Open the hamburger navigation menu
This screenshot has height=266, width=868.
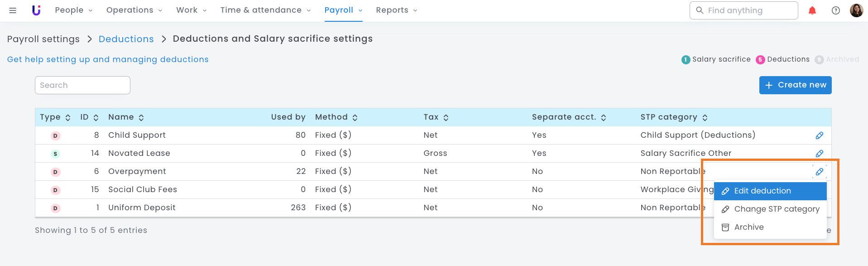(x=13, y=10)
